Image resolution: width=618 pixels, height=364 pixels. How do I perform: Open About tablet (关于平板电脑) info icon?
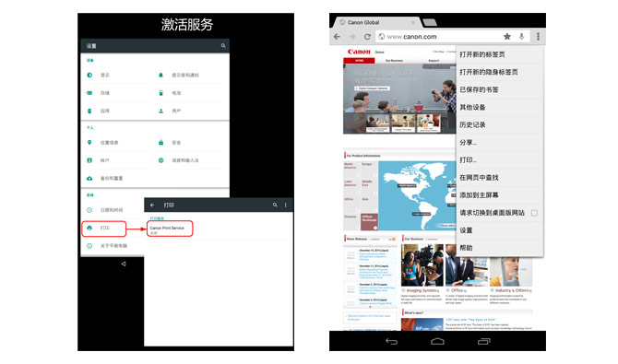pyautogui.click(x=89, y=246)
